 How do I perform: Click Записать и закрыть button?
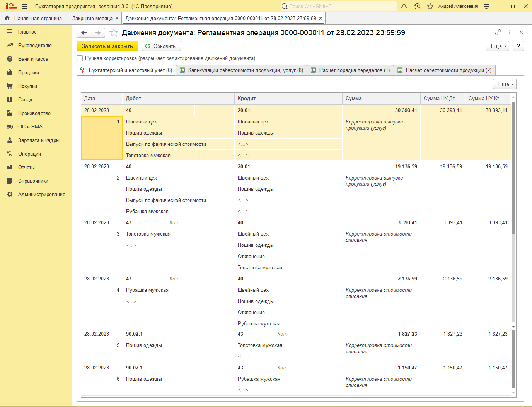107,46
